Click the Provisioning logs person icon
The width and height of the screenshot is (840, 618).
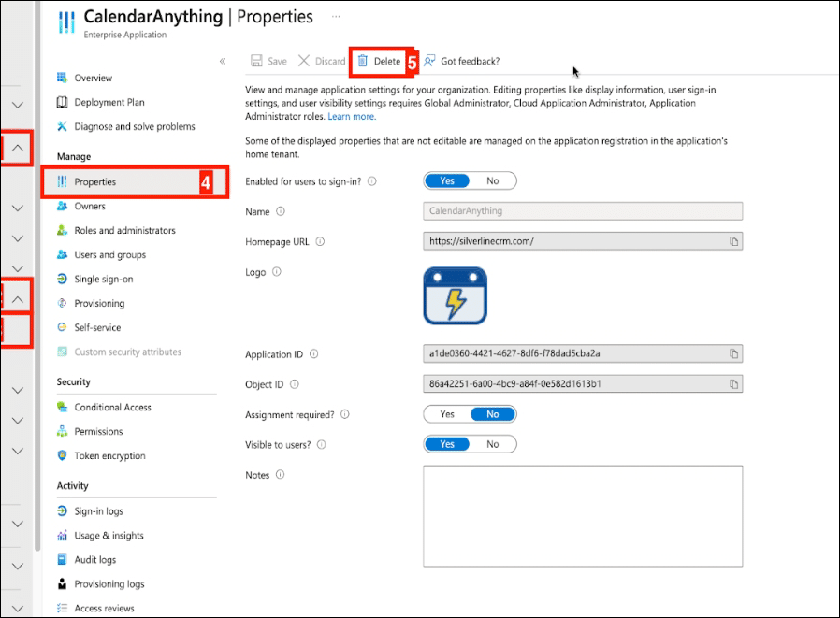pyautogui.click(x=62, y=583)
